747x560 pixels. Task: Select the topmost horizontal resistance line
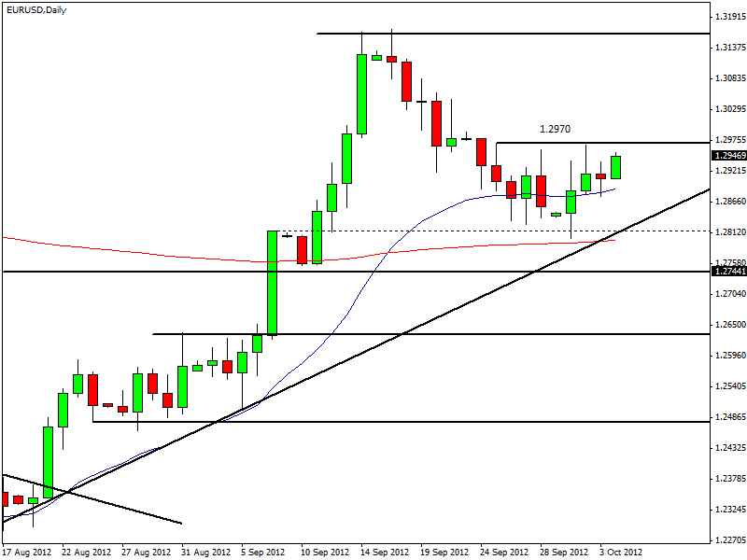click(514, 34)
